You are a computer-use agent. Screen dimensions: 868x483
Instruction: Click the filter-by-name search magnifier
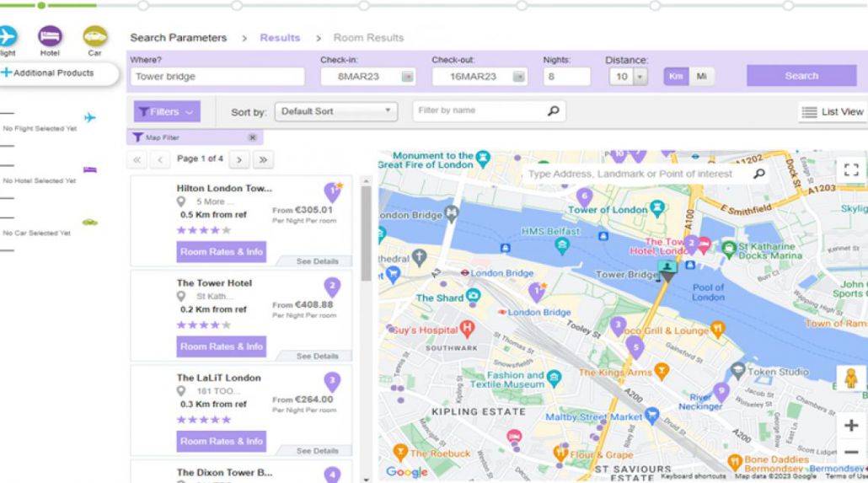point(553,110)
